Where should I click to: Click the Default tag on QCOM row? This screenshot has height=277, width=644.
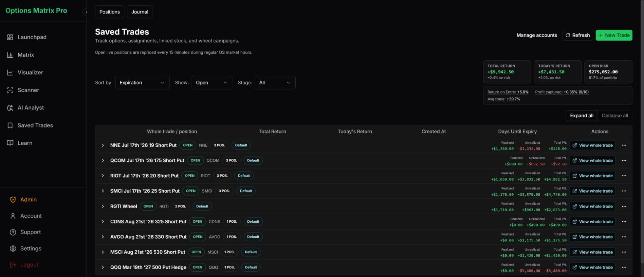click(253, 160)
